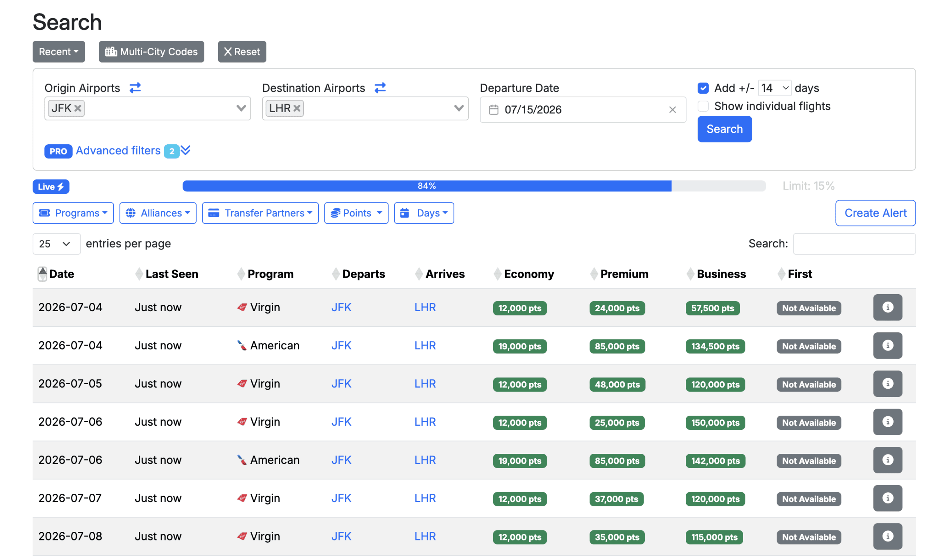Uncheck the Add +/- days option

703,88
